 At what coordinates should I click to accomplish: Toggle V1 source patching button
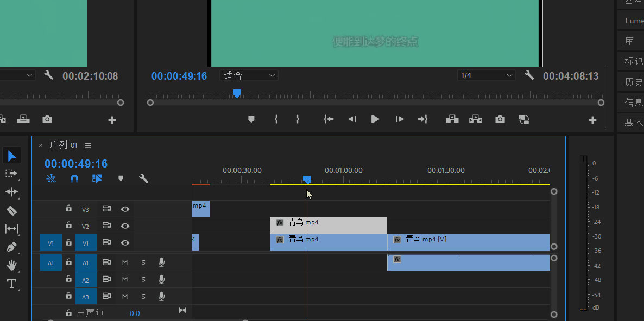(51, 243)
